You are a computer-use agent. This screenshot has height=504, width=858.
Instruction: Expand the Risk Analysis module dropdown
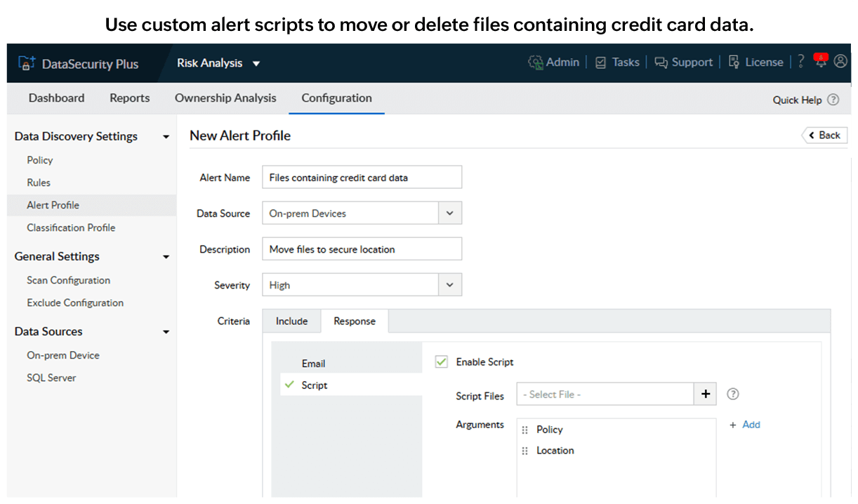(x=256, y=63)
